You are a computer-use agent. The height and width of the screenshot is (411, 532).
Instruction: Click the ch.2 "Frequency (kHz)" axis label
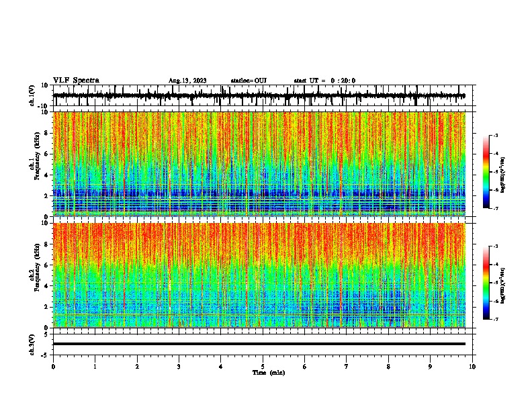[38, 267]
